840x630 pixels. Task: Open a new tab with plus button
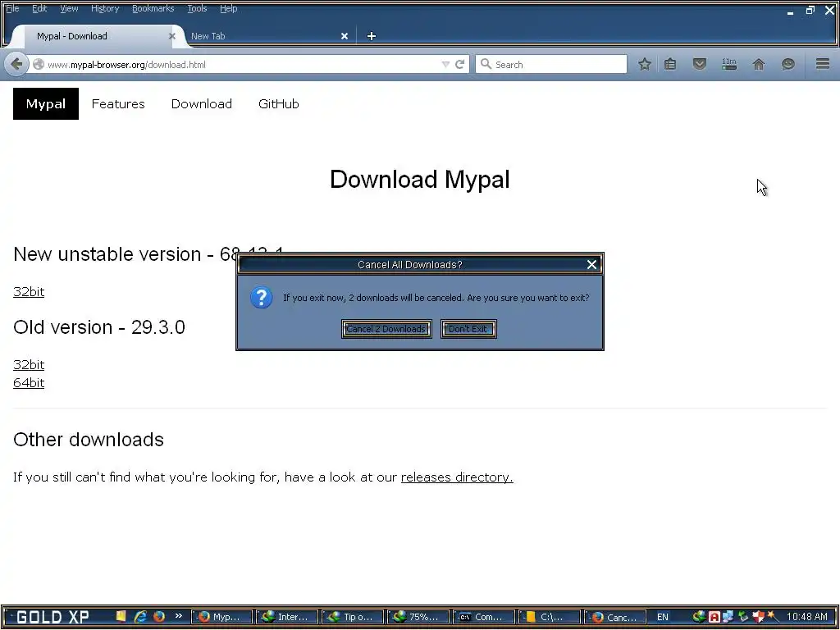372,36
